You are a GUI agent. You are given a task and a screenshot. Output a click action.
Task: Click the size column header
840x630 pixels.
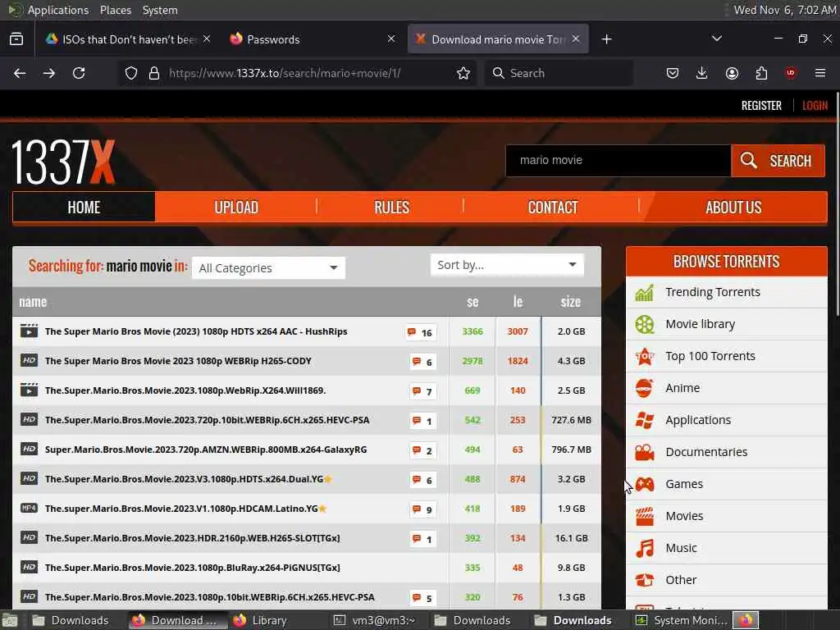point(571,302)
